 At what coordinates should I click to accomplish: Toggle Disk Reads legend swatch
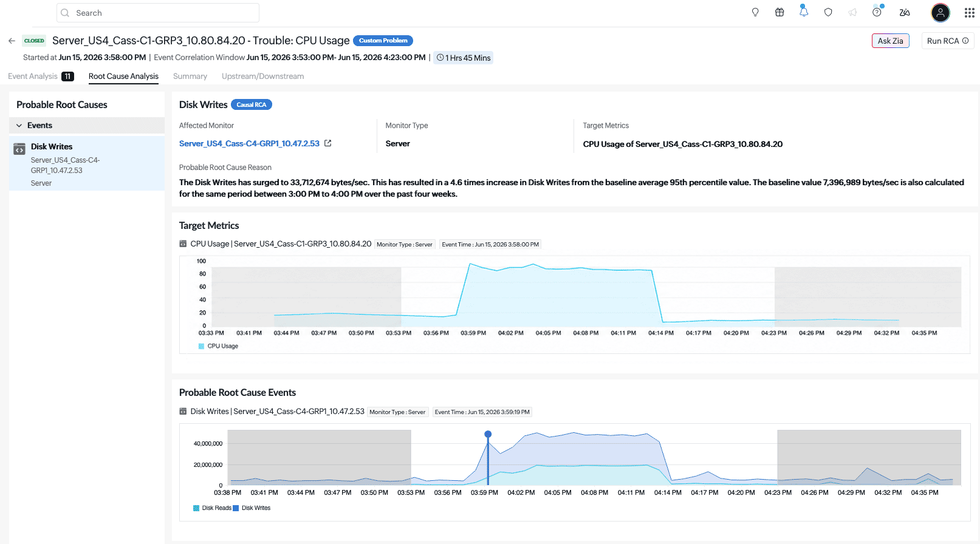click(196, 508)
